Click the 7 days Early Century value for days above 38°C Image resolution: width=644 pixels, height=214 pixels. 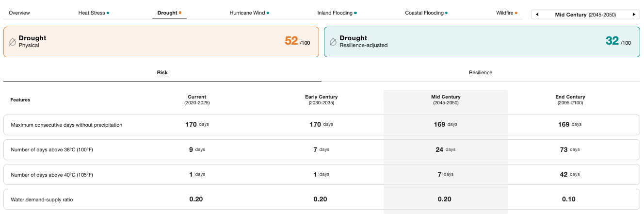(x=321, y=149)
